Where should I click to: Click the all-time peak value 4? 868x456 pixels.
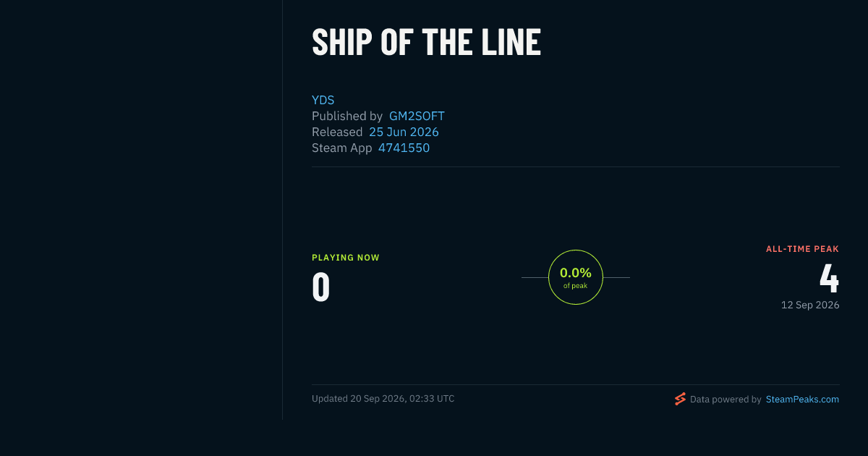click(x=830, y=279)
